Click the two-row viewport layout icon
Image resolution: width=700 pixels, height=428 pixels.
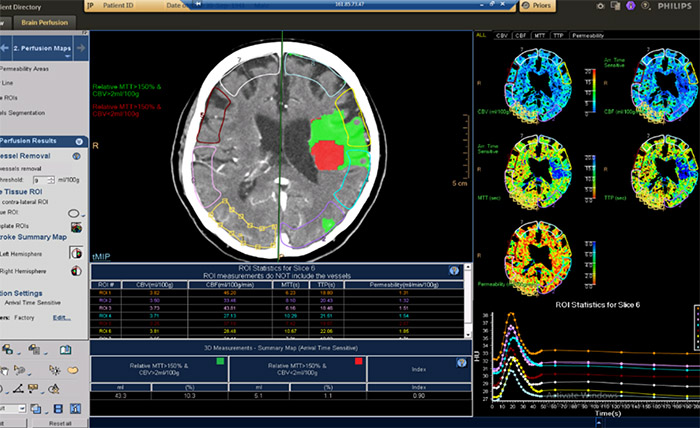pos(58,408)
